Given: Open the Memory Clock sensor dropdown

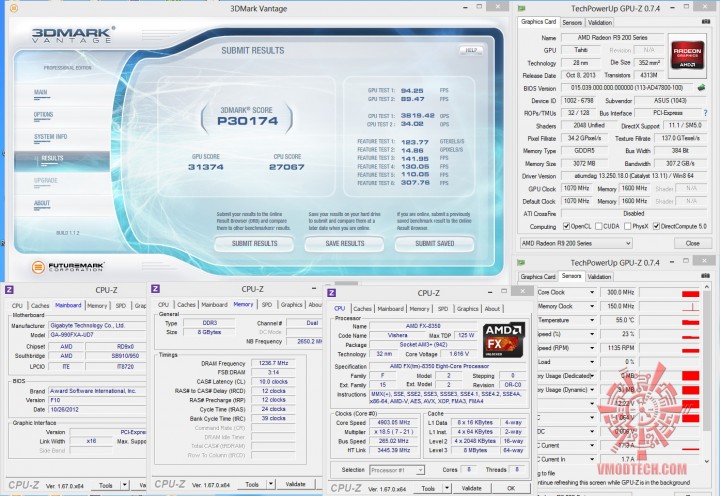Looking at the screenshot, I should pos(592,306).
